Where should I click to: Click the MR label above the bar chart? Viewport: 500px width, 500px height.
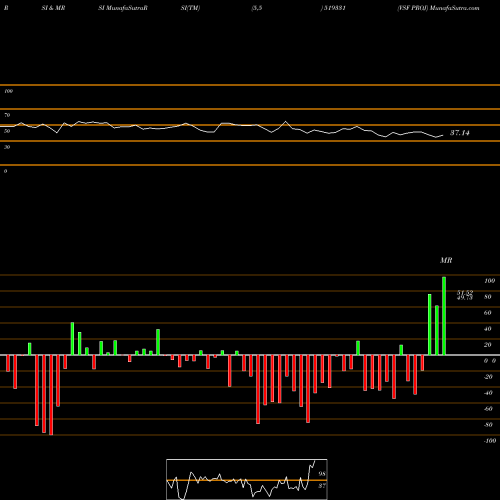pos(446,260)
